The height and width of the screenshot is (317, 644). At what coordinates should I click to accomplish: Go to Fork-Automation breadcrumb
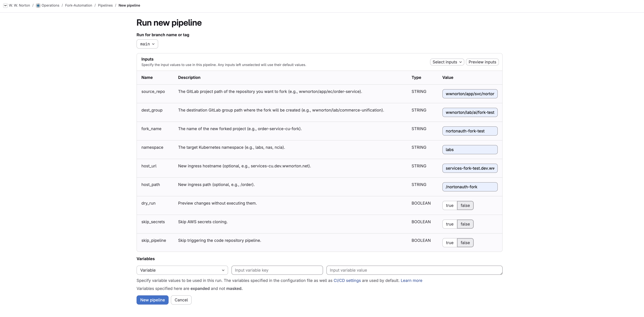coord(78,5)
